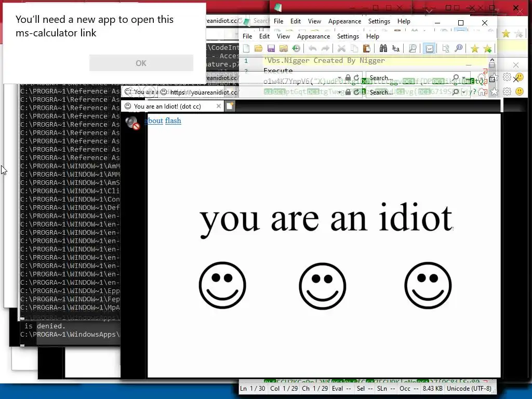Click Add to Favorites star with plus
532x399 pixels.
(x=487, y=48)
